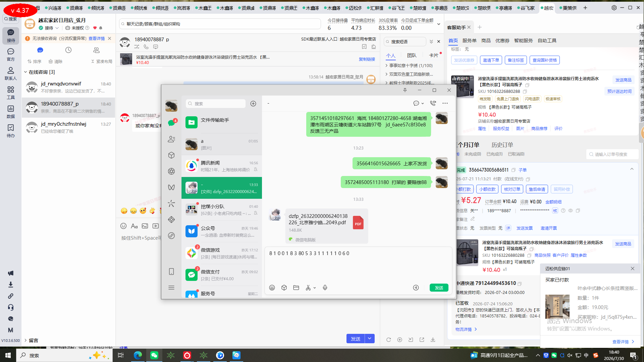Start a voice call in WeChat chat header
The height and width of the screenshot is (362, 644).
coord(433,103)
